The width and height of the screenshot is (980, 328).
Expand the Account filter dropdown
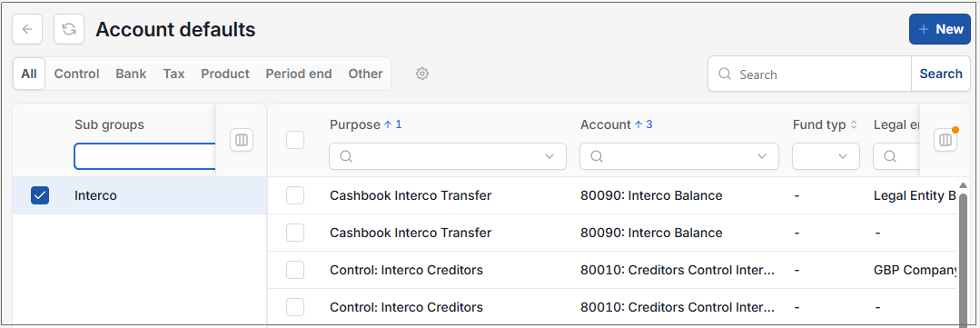(x=763, y=156)
